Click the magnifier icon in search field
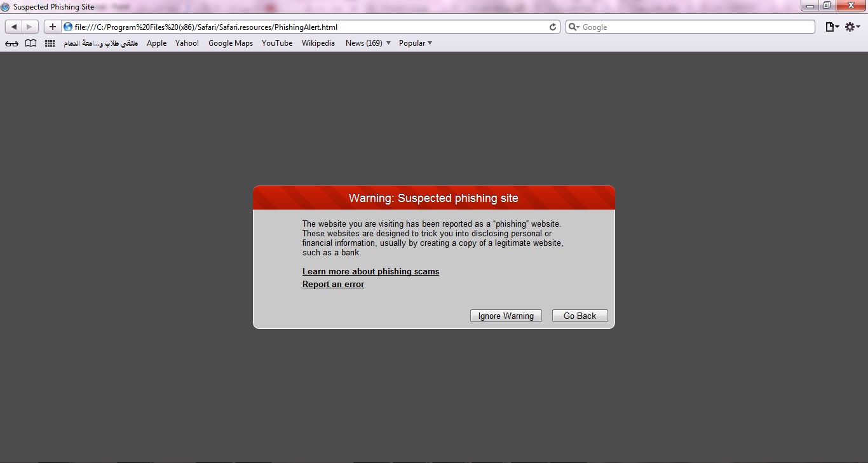 coord(574,27)
